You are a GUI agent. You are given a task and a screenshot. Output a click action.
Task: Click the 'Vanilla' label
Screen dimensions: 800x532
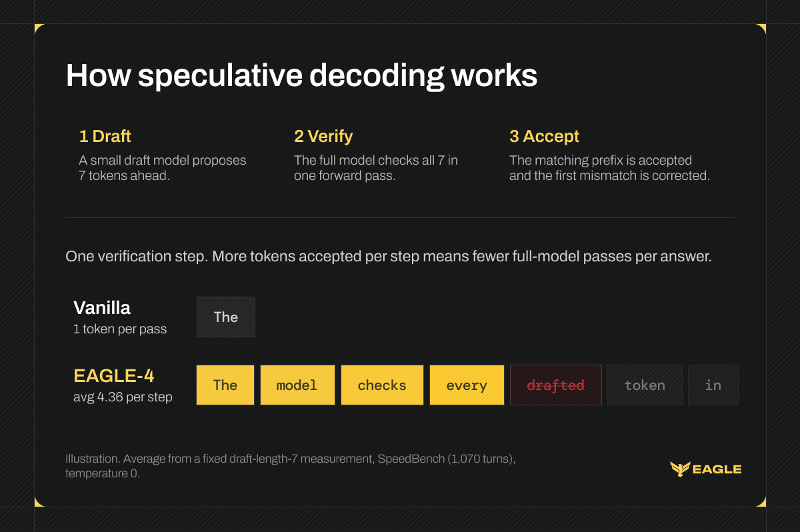102,308
